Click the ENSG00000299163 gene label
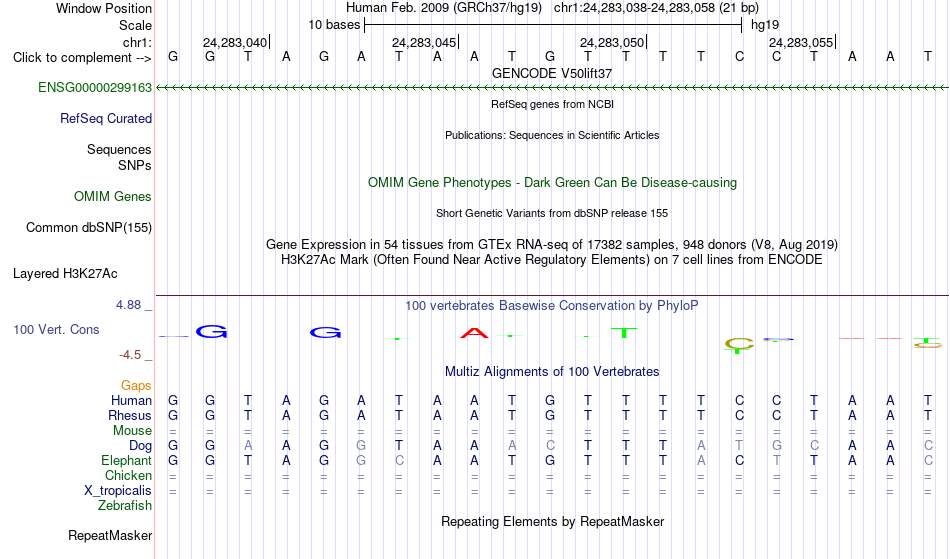950x559 pixels. [x=95, y=88]
